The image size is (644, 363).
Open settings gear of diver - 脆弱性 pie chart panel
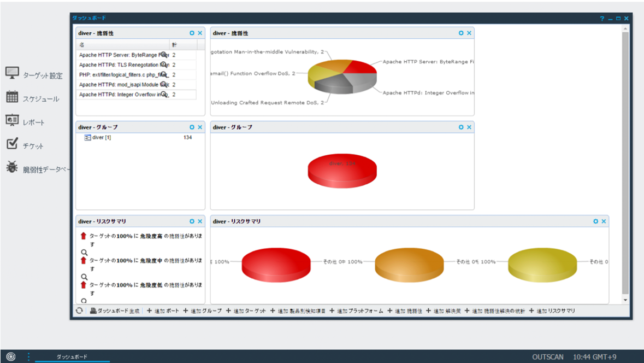pyautogui.click(x=461, y=33)
